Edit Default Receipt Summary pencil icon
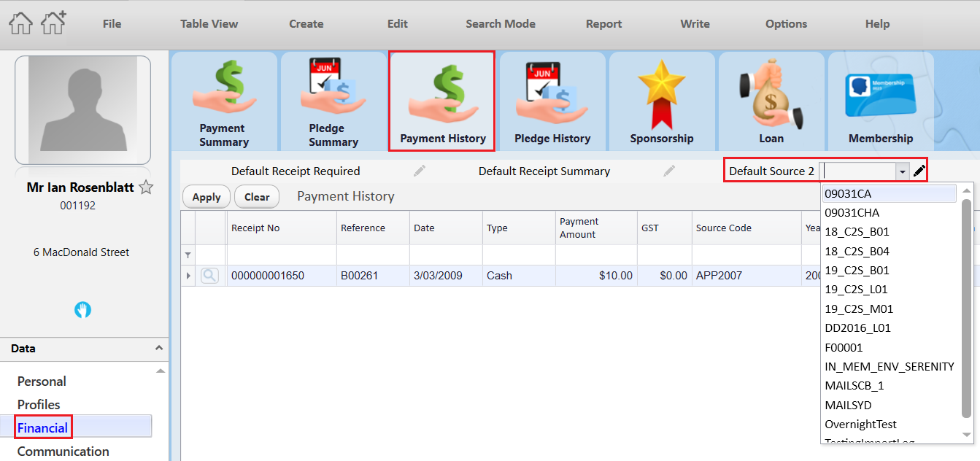The width and height of the screenshot is (980, 461). (x=669, y=171)
